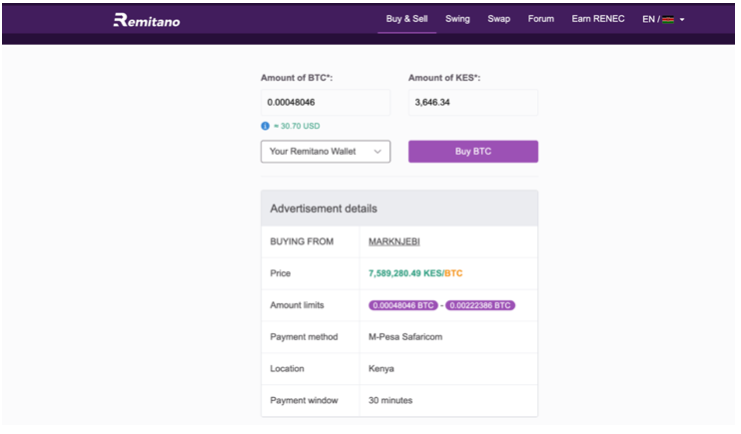Screen dimensions: 741x434
Task: Click the Amount of BTC* label
Action: (296, 78)
